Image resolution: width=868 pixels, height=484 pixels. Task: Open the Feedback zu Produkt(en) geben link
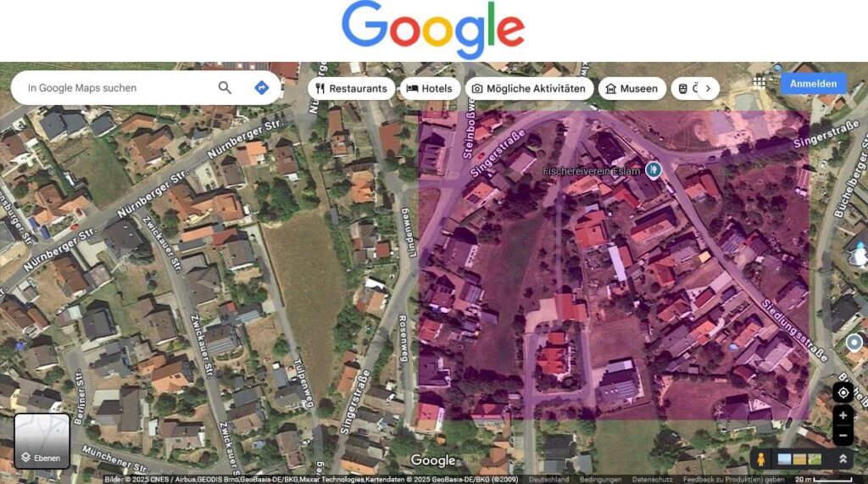[x=733, y=479]
